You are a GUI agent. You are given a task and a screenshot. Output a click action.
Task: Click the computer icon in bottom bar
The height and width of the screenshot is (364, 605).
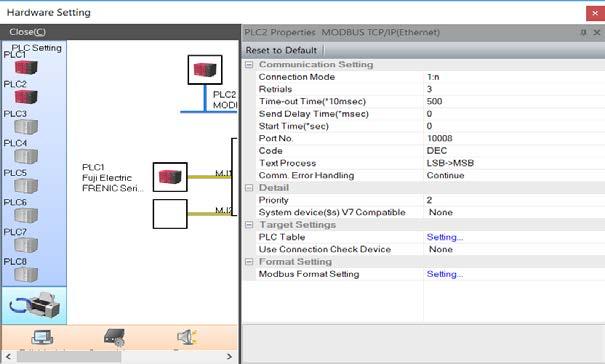point(42,338)
